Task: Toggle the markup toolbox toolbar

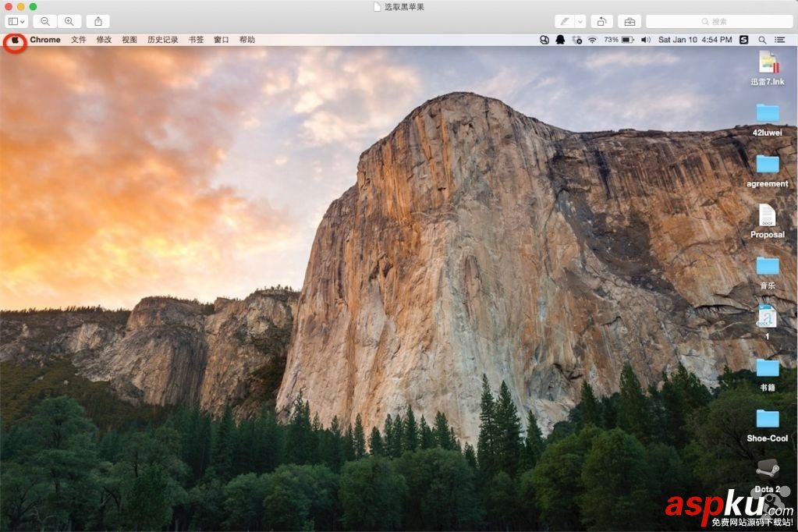Action: (629, 21)
